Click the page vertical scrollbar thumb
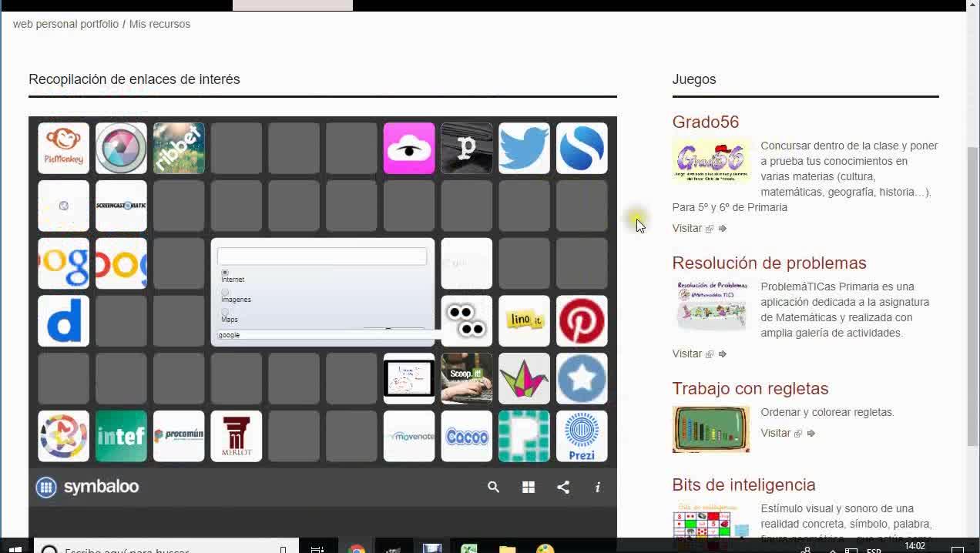 click(973, 297)
